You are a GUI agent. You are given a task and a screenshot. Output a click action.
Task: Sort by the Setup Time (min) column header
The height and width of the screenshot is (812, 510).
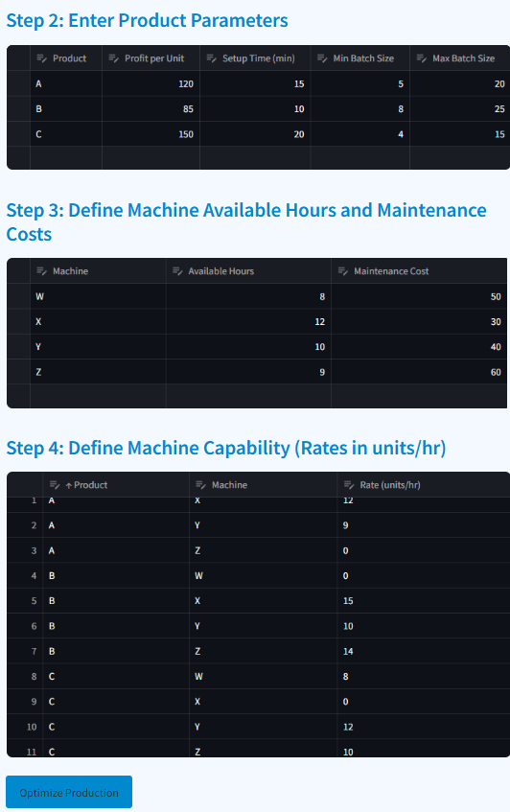tap(255, 58)
